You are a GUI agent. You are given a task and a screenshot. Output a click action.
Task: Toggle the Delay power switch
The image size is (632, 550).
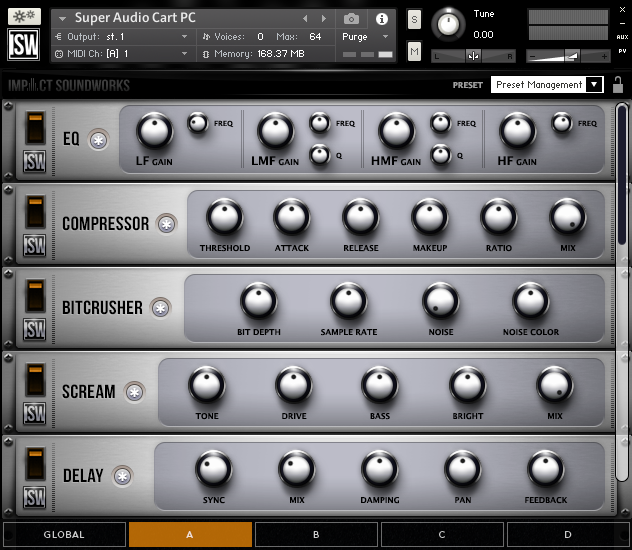(x=35, y=464)
